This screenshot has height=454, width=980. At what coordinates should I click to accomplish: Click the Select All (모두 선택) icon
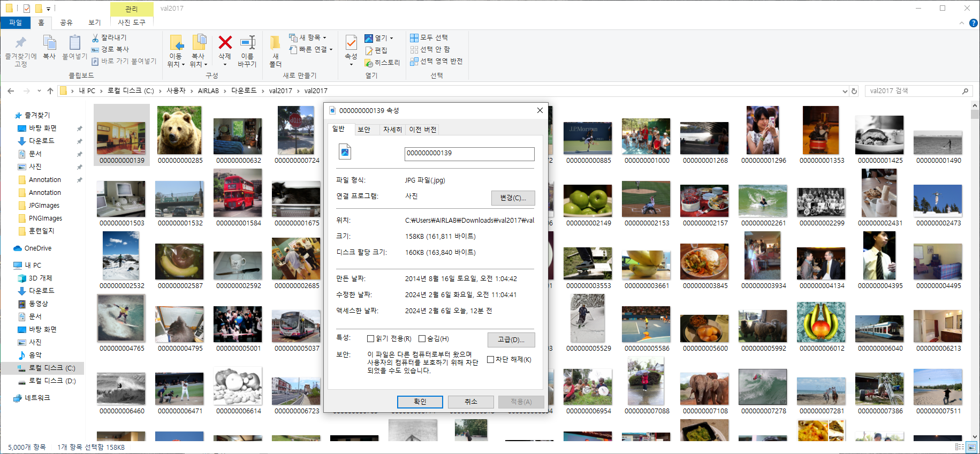(x=414, y=38)
